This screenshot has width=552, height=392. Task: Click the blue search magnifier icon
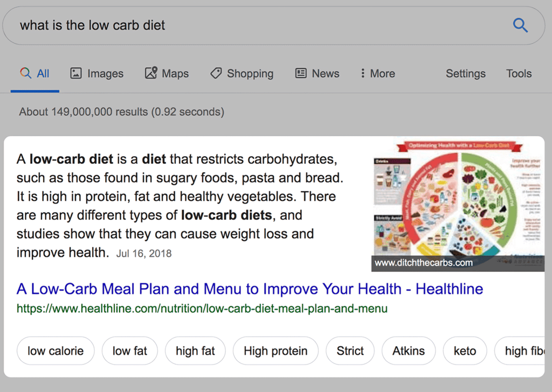click(x=520, y=25)
